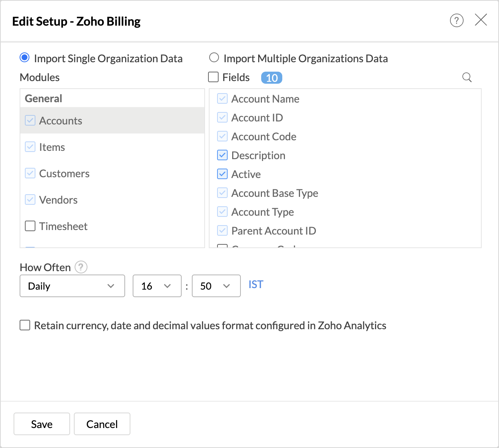The height and width of the screenshot is (448, 499).
Task: Open the Daily frequency dropdown
Action: pos(72,286)
